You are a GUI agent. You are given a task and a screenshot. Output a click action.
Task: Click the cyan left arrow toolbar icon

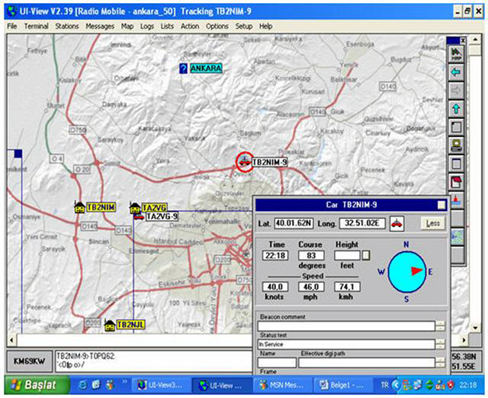(456, 72)
